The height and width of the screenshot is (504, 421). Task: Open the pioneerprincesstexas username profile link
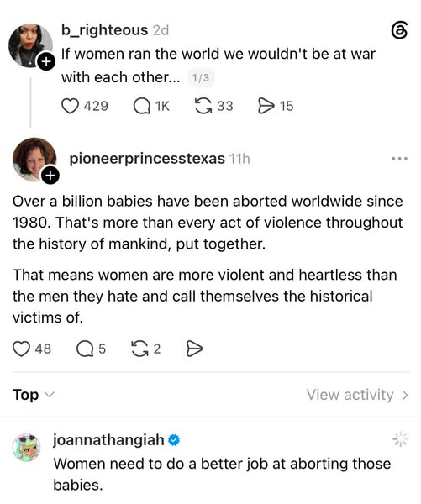147,159
